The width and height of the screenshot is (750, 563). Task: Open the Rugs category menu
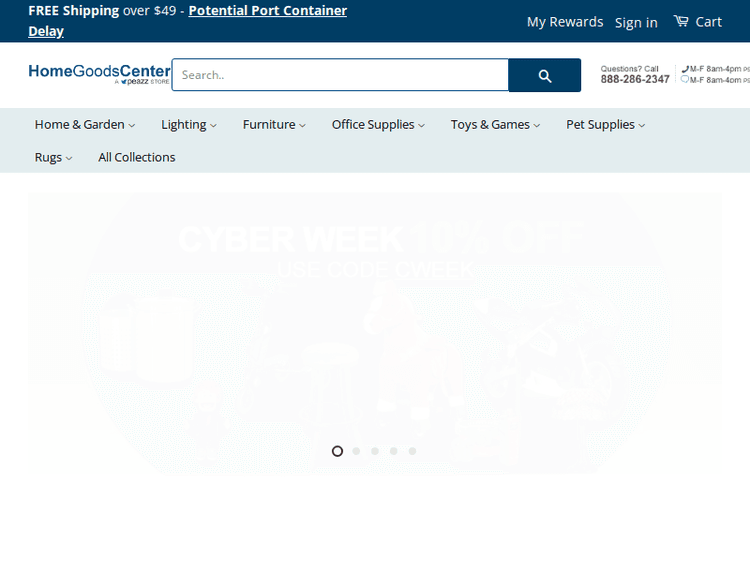pyautogui.click(x=53, y=157)
